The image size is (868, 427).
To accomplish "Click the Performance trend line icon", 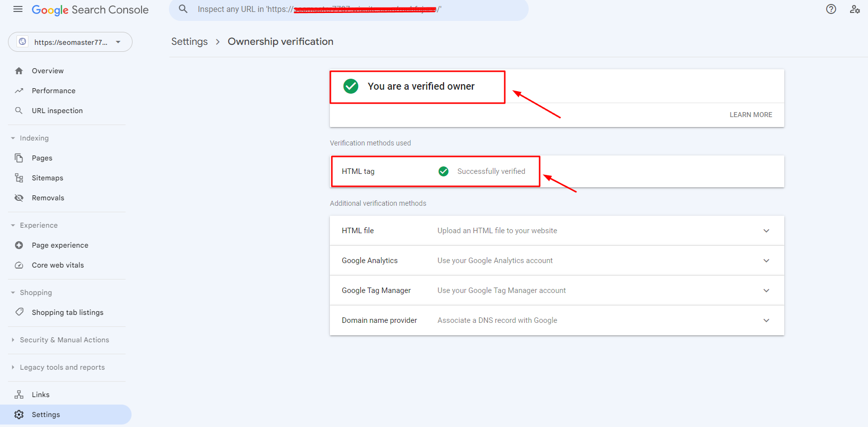I will pyautogui.click(x=19, y=91).
